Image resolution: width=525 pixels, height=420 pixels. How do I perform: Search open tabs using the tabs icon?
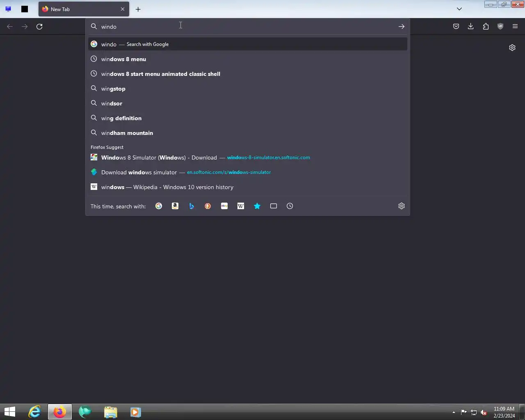(274, 206)
